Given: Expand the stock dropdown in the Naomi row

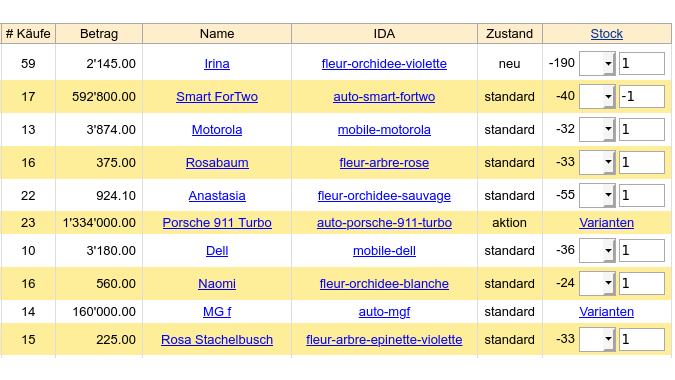Looking at the screenshot, I should click(x=597, y=283).
